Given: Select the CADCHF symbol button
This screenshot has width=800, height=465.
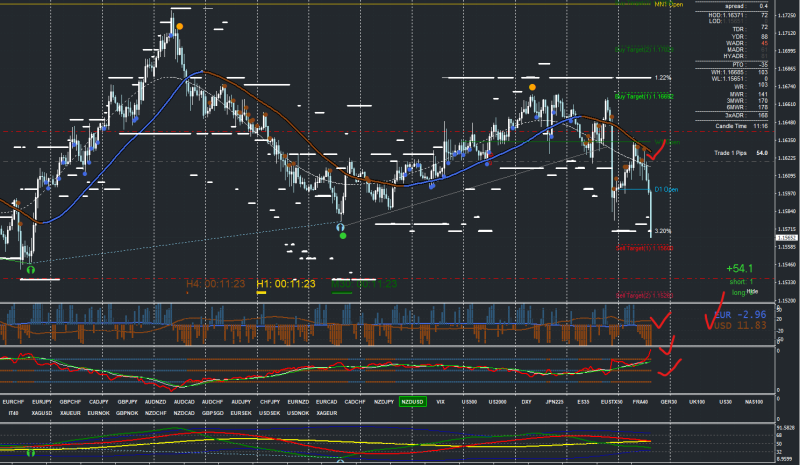Looking at the screenshot, I should (355, 402).
